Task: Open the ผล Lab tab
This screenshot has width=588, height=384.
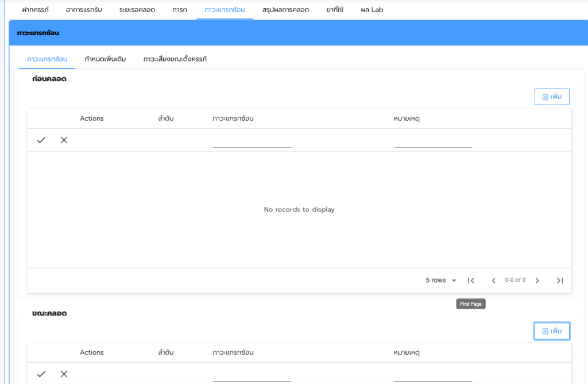Action: pyautogui.click(x=372, y=10)
